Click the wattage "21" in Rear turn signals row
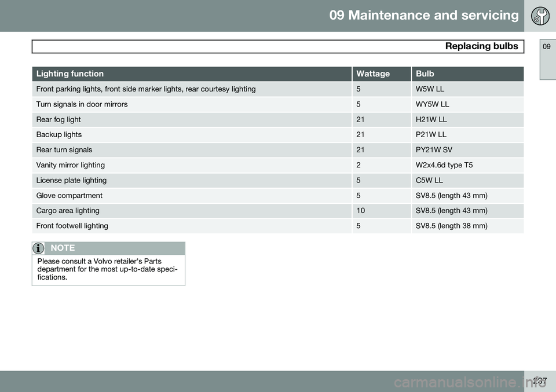556x392 pixels. click(360, 150)
